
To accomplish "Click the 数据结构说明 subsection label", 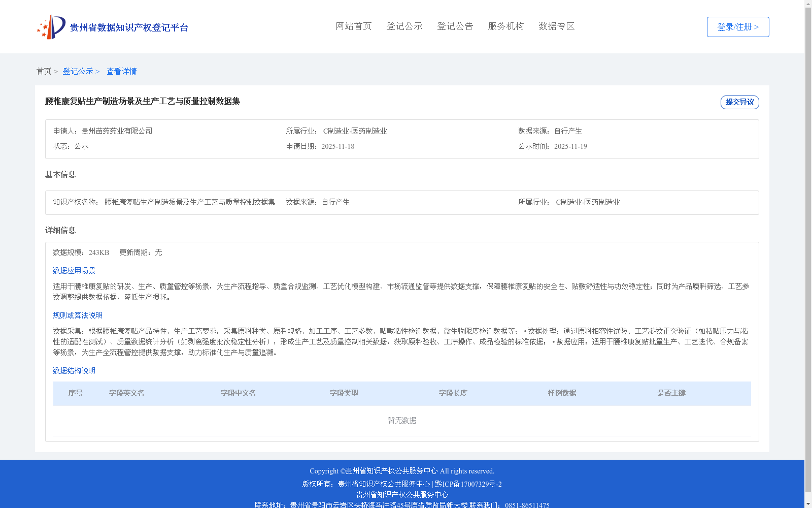I will pos(74,371).
